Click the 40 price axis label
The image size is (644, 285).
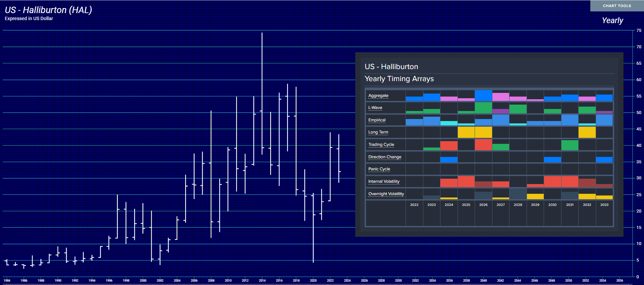639,146
